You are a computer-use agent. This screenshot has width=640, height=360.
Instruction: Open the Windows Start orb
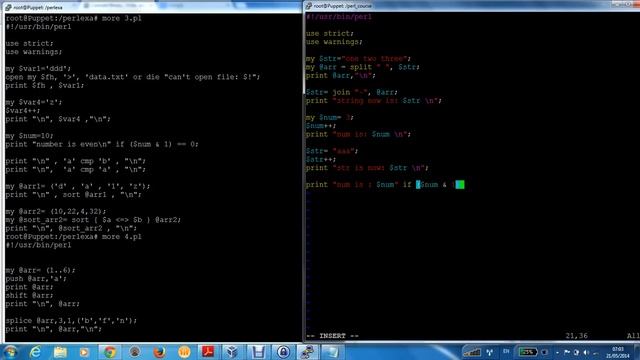10,352
